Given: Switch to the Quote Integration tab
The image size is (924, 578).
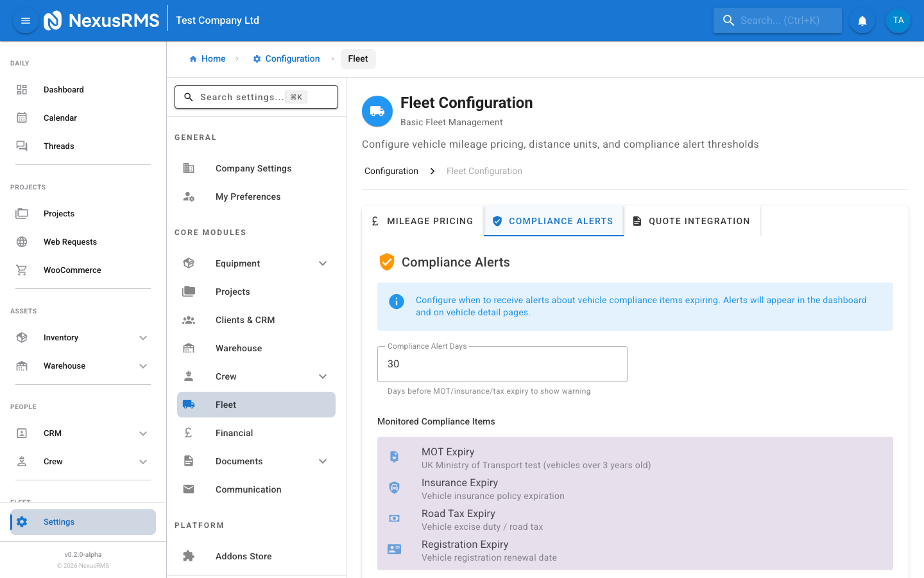Looking at the screenshot, I should 692,221.
